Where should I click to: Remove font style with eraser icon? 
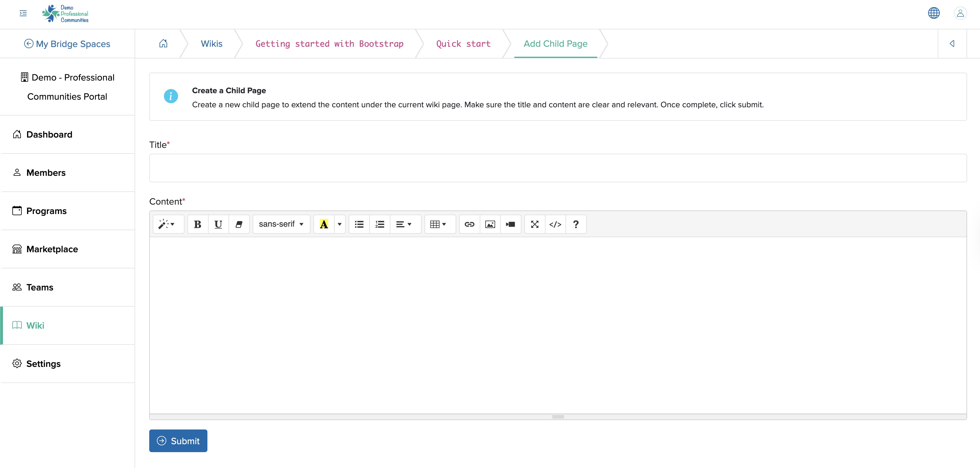239,224
